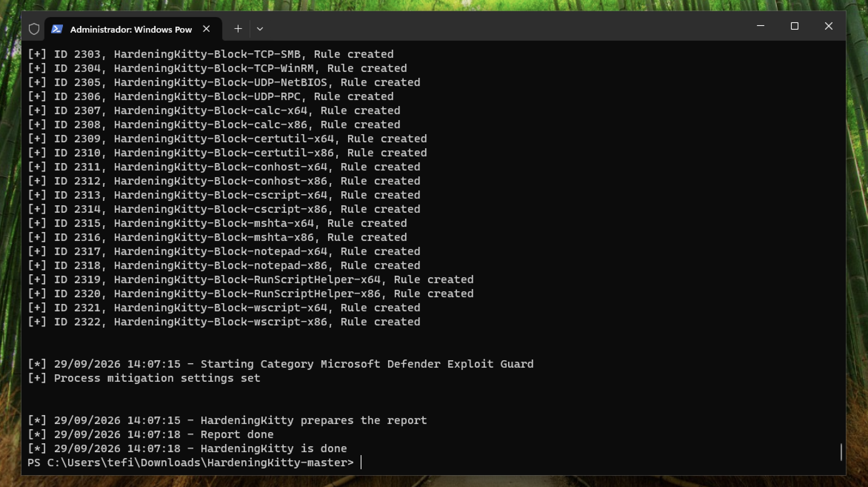Screen dimensions: 868x487
Task: Open a new terminal tab with plus button
Action: tap(238, 29)
